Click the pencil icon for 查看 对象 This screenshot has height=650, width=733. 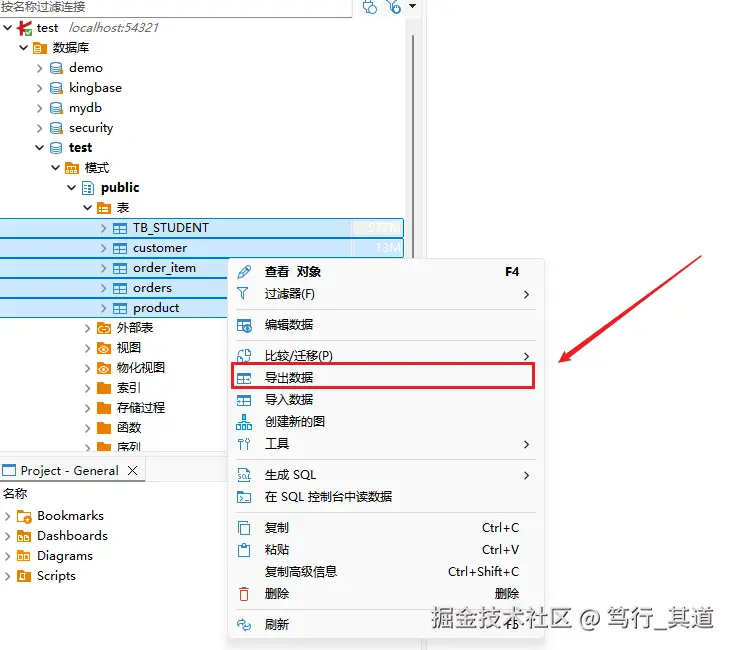point(244,272)
